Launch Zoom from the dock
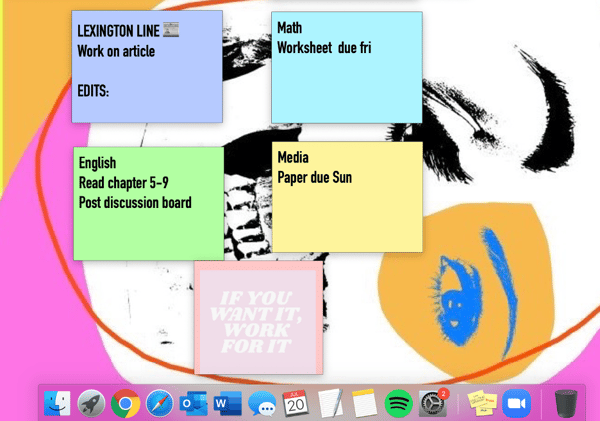This screenshot has width=600, height=421. coord(516,403)
